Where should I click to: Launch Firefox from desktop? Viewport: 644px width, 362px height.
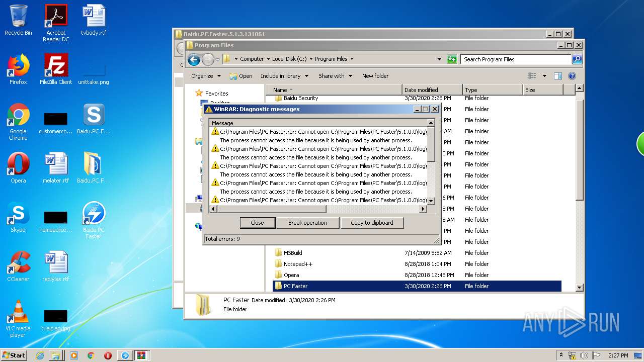tap(18, 69)
